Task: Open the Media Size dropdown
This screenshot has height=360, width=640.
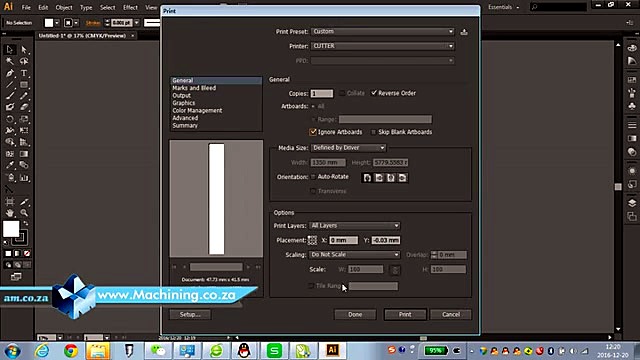Action: point(349,148)
